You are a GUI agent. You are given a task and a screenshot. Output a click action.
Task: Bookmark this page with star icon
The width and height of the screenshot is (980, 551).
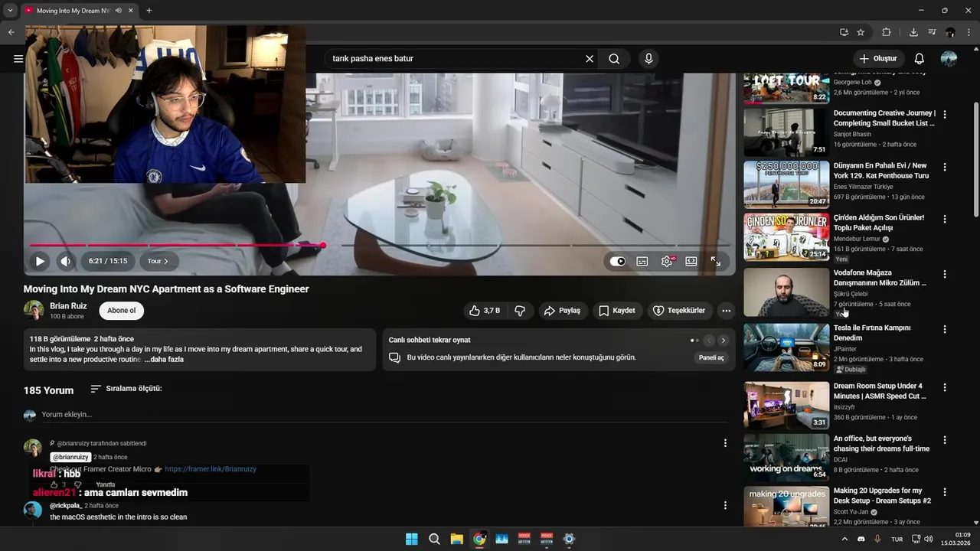click(861, 32)
